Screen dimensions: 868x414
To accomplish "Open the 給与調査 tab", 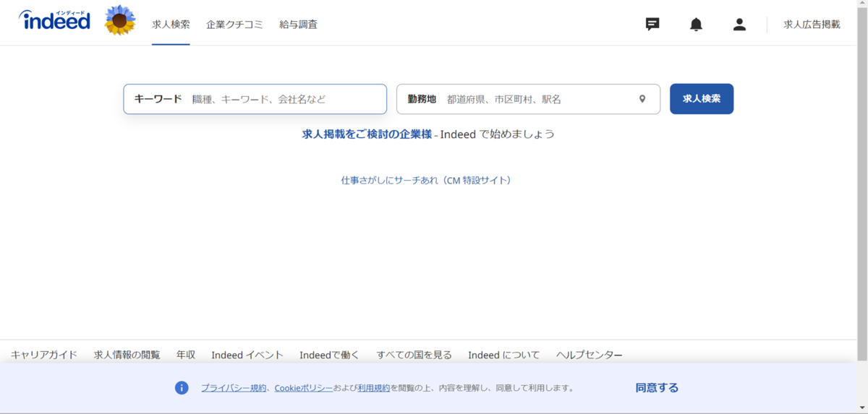I will point(298,24).
